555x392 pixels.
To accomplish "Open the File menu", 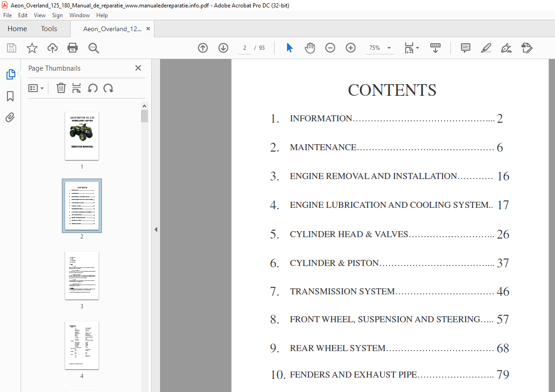I will point(7,15).
